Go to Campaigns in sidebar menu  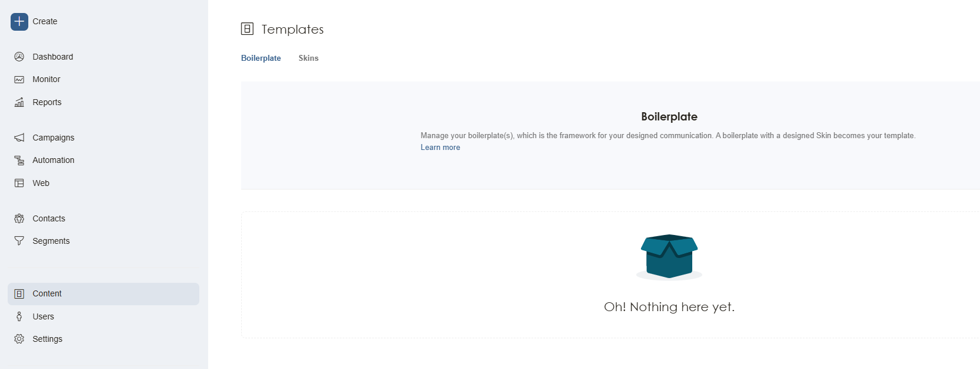click(53, 138)
